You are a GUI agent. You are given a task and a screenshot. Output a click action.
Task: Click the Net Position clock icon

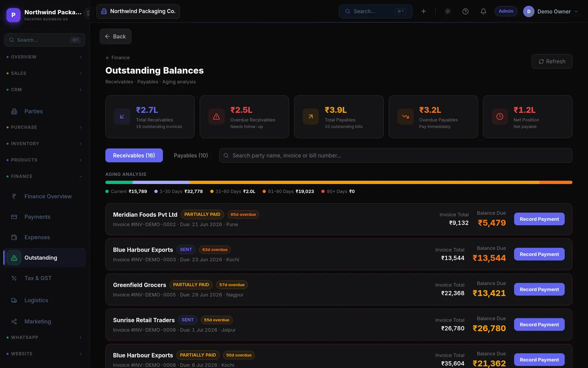[x=500, y=117]
